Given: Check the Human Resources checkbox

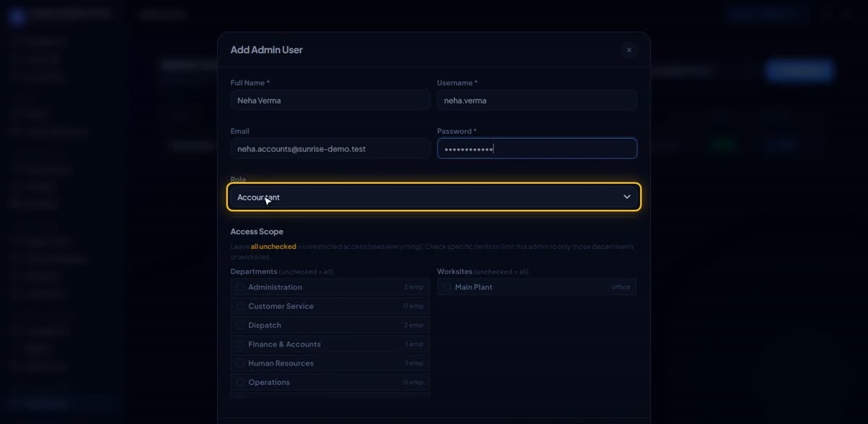Looking at the screenshot, I should click(240, 363).
